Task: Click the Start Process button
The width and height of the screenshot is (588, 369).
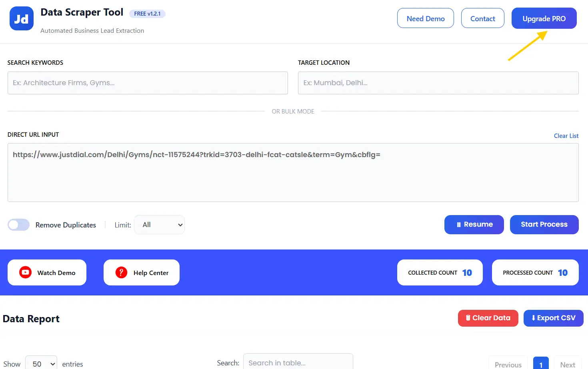Action: point(544,225)
